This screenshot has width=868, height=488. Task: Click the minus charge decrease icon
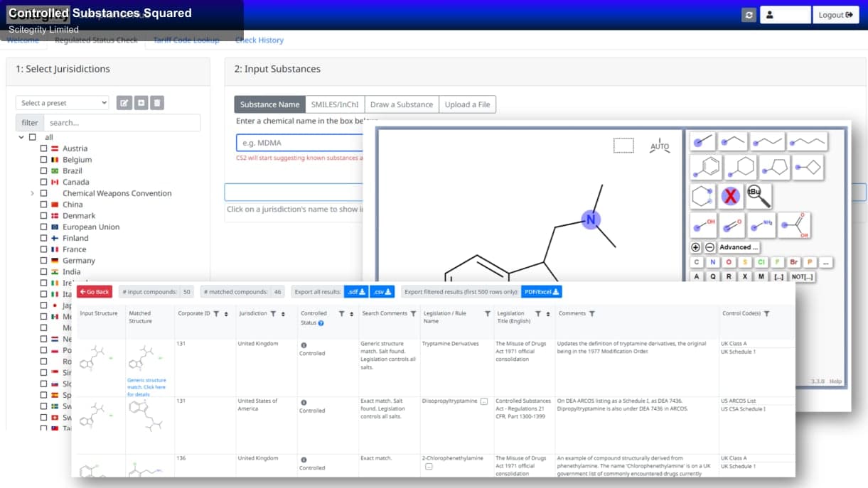(x=709, y=247)
